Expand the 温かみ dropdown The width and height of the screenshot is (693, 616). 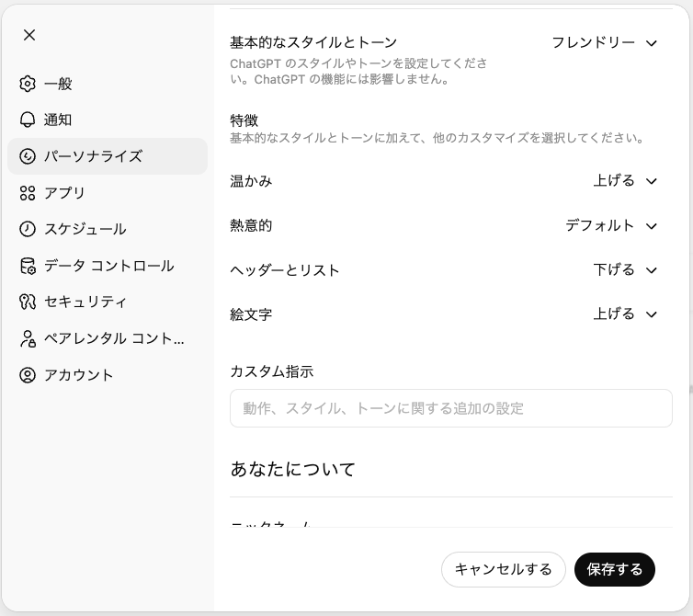click(x=625, y=181)
